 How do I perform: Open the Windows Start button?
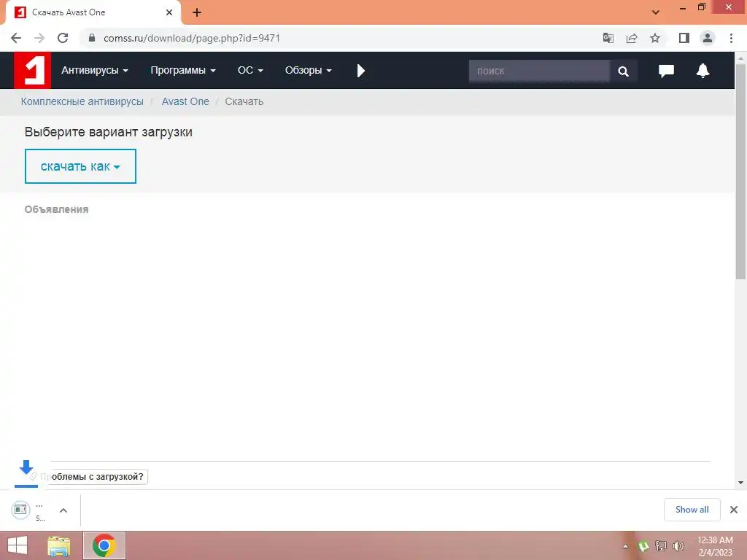tap(18, 545)
